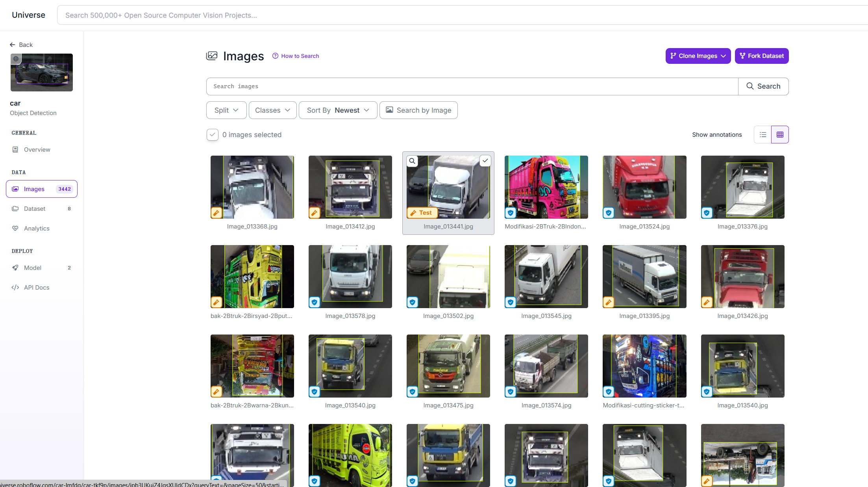Image resolution: width=868 pixels, height=487 pixels.
Task: Go to Analytics in the sidebar
Action: tap(37, 228)
